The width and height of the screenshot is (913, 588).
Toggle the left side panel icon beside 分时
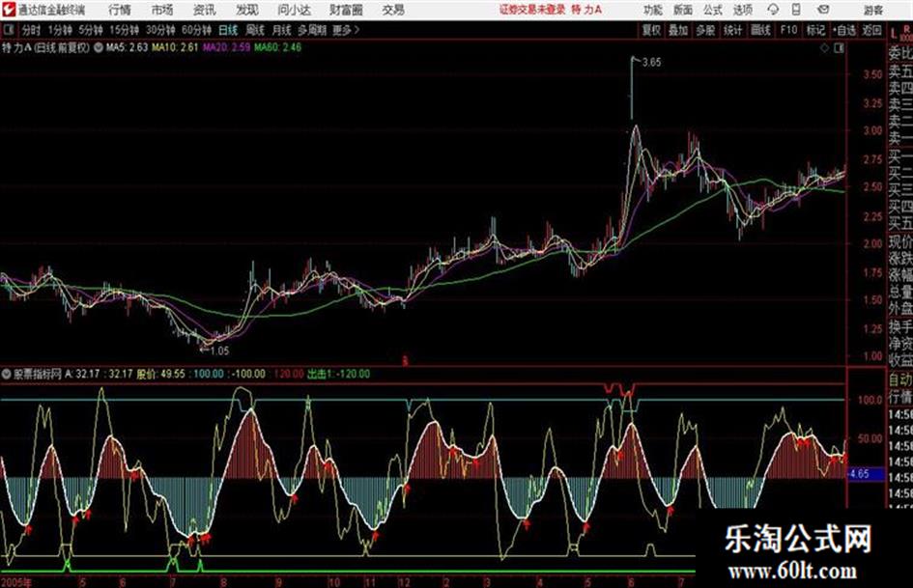[8, 30]
